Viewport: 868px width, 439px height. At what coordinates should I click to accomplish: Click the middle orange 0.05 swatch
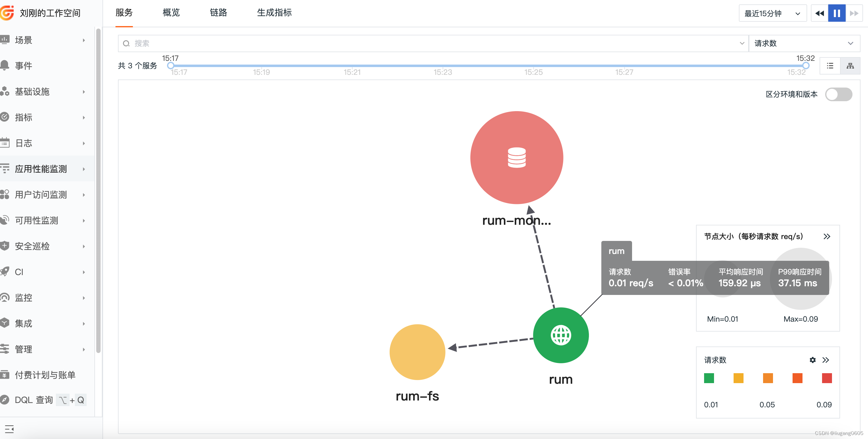click(768, 378)
